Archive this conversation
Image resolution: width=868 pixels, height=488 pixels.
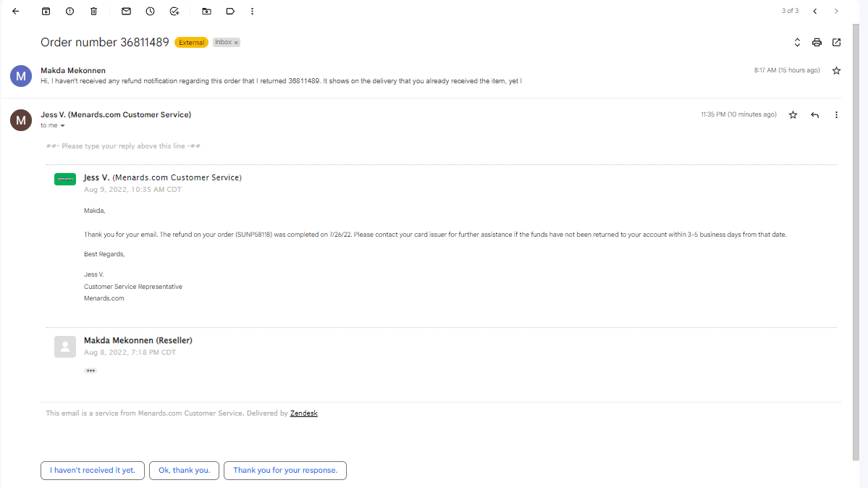(x=46, y=11)
